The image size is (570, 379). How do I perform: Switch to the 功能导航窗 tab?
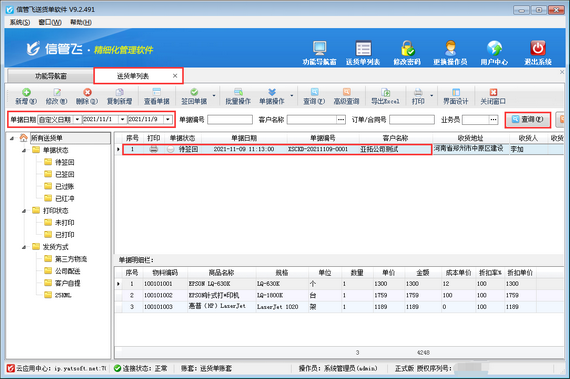pyautogui.click(x=51, y=76)
